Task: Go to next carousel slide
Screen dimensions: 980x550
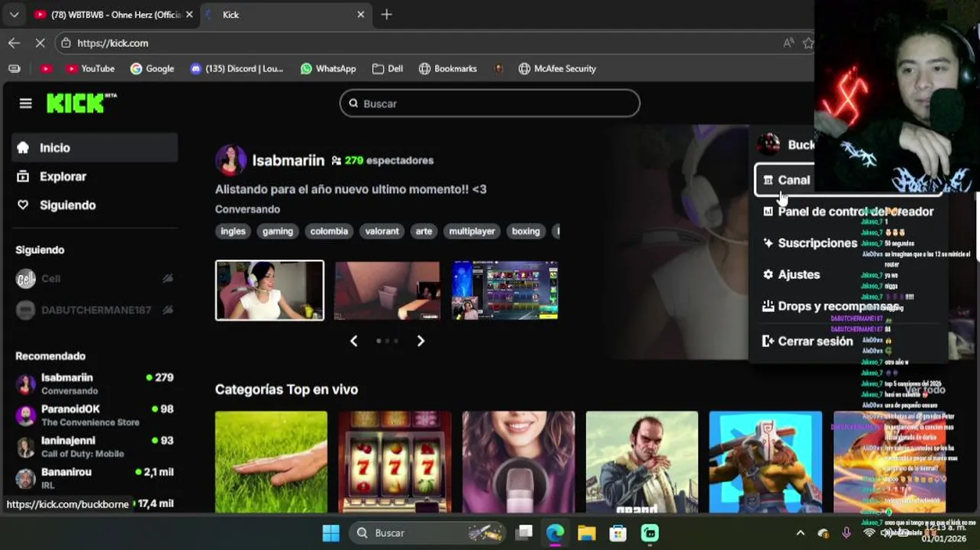Action: coord(421,341)
